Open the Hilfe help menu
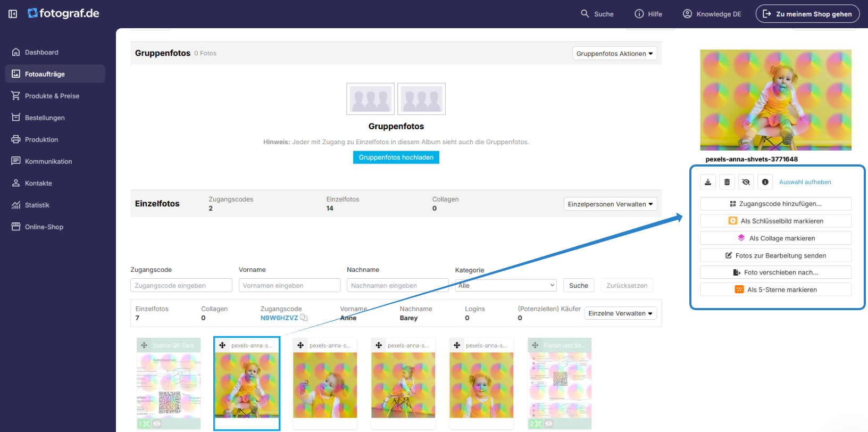The height and width of the screenshot is (432, 868). [648, 14]
